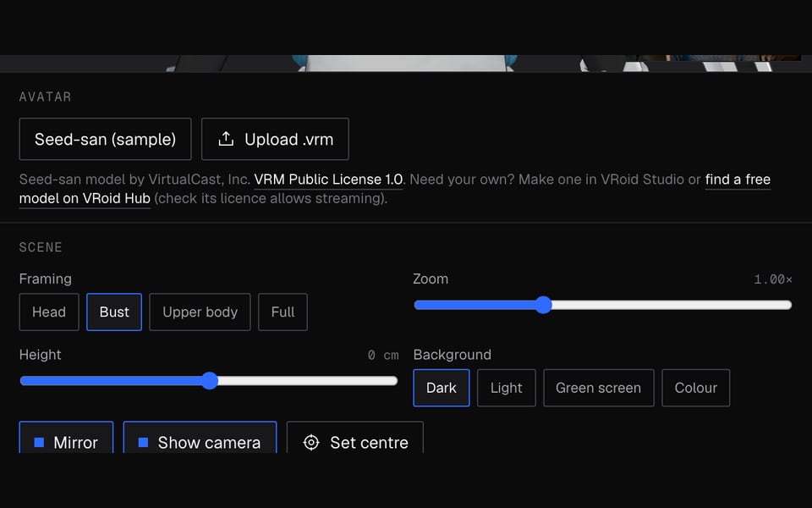The height and width of the screenshot is (508, 812).
Task: Toggle the Mirror option
Action: [66, 438]
